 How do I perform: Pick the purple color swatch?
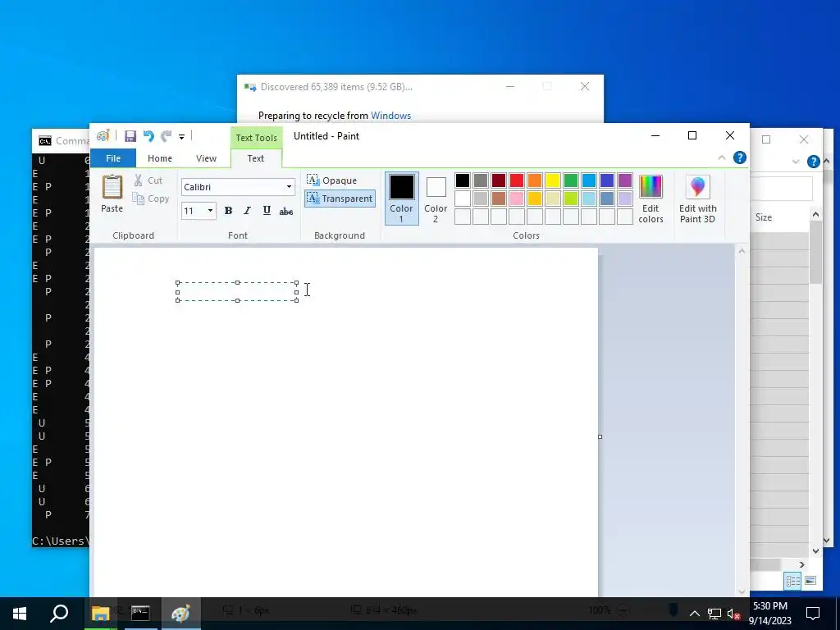click(625, 180)
